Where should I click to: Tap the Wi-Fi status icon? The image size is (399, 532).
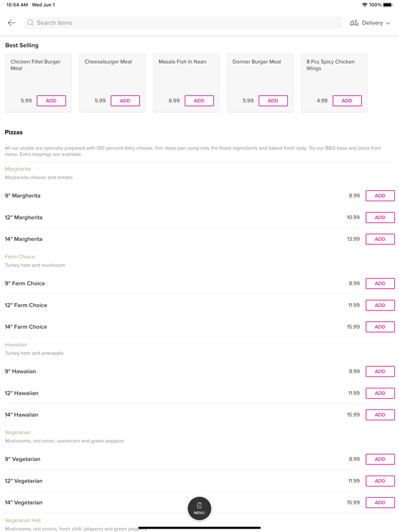point(364,5)
